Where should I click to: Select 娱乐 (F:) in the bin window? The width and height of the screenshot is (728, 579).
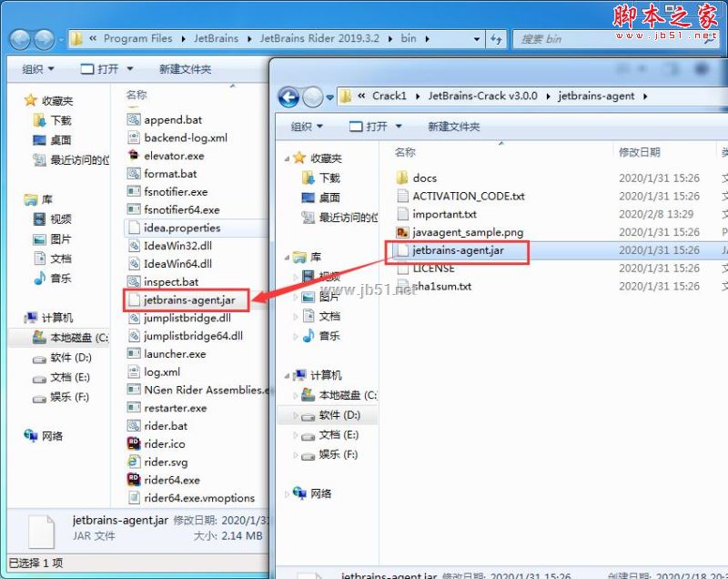click(x=69, y=397)
